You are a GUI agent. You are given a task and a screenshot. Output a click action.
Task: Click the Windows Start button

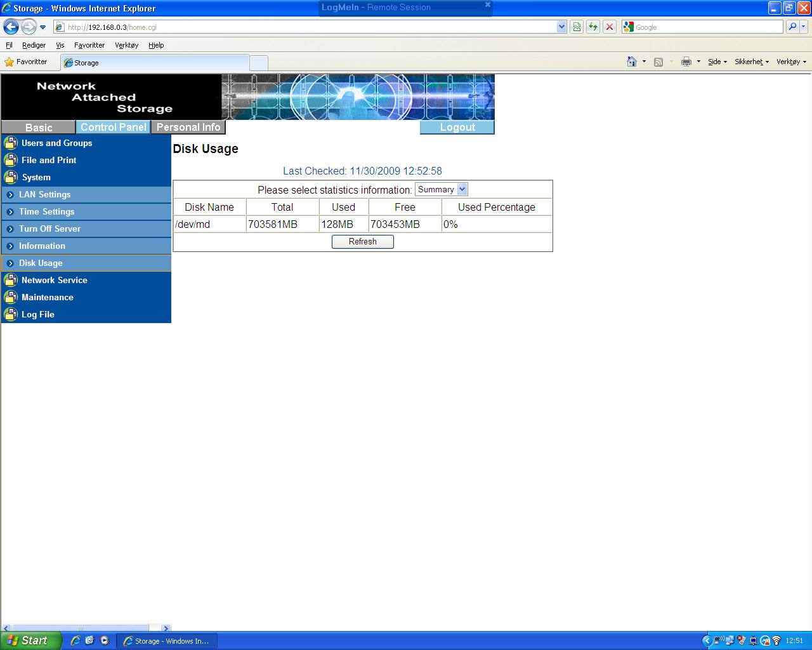[31, 640]
